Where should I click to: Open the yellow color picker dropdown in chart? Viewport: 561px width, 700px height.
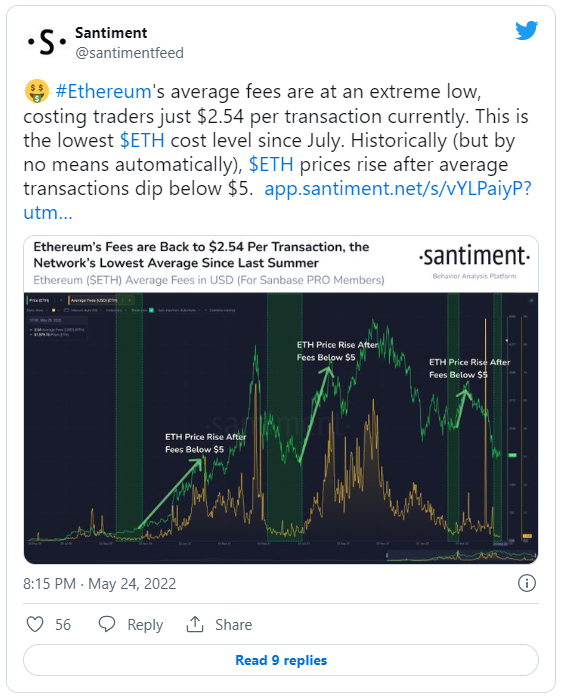56,310
